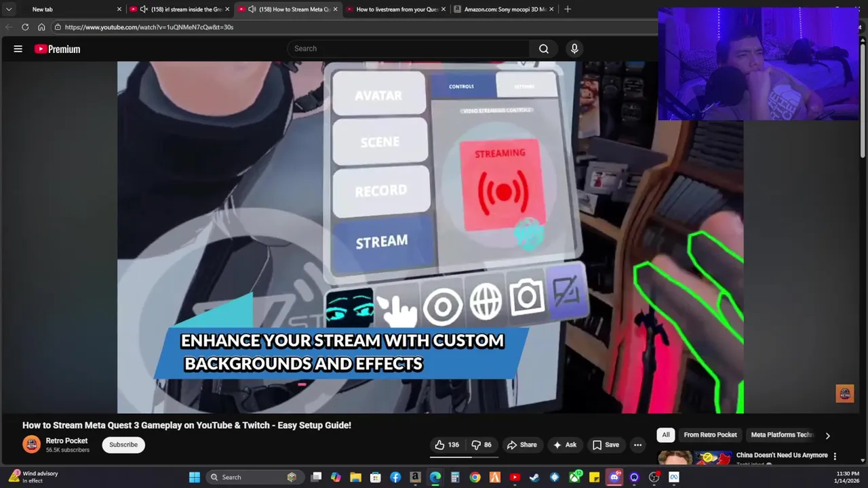868x488 pixels.
Task: Open Discord from the taskbar
Action: (614, 477)
